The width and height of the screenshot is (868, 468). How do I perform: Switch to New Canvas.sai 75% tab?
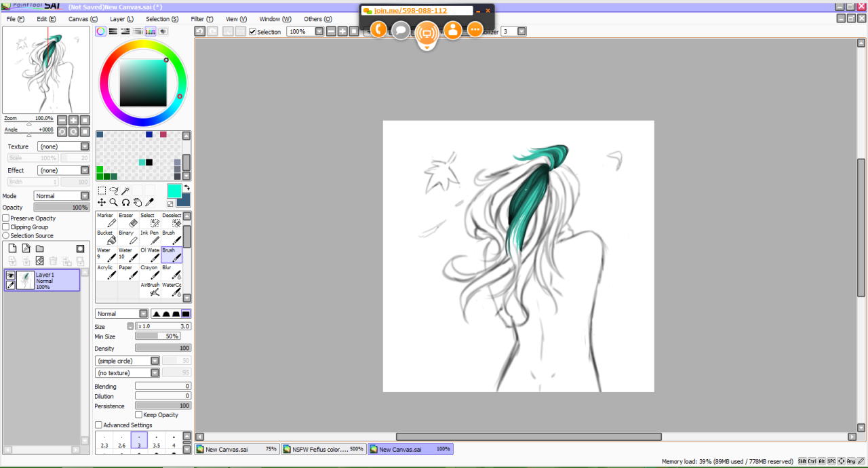(x=237, y=449)
